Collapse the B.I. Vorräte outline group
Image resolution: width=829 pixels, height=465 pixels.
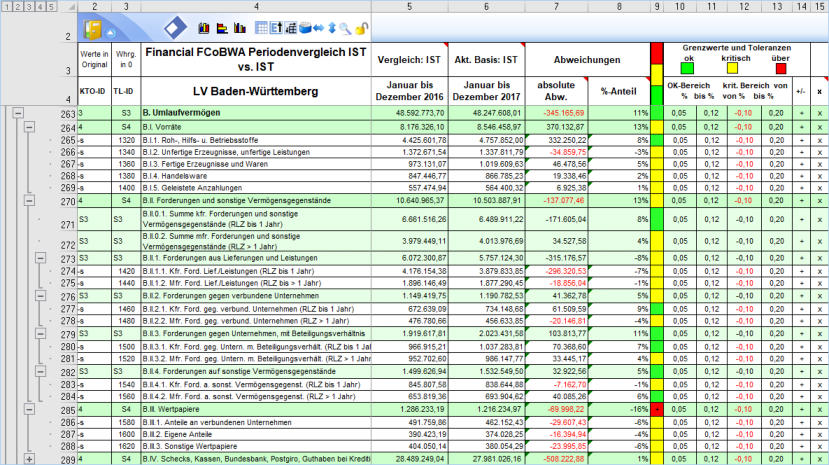click(x=29, y=128)
